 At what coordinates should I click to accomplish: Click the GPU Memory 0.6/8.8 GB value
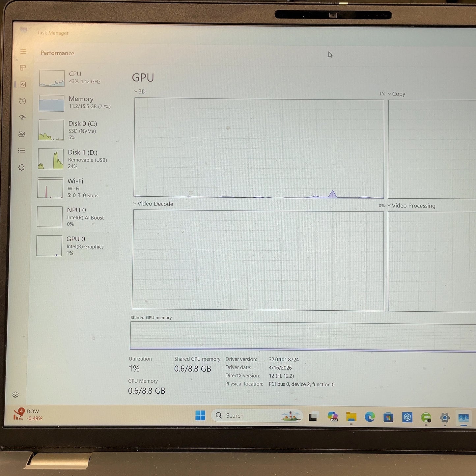click(147, 391)
